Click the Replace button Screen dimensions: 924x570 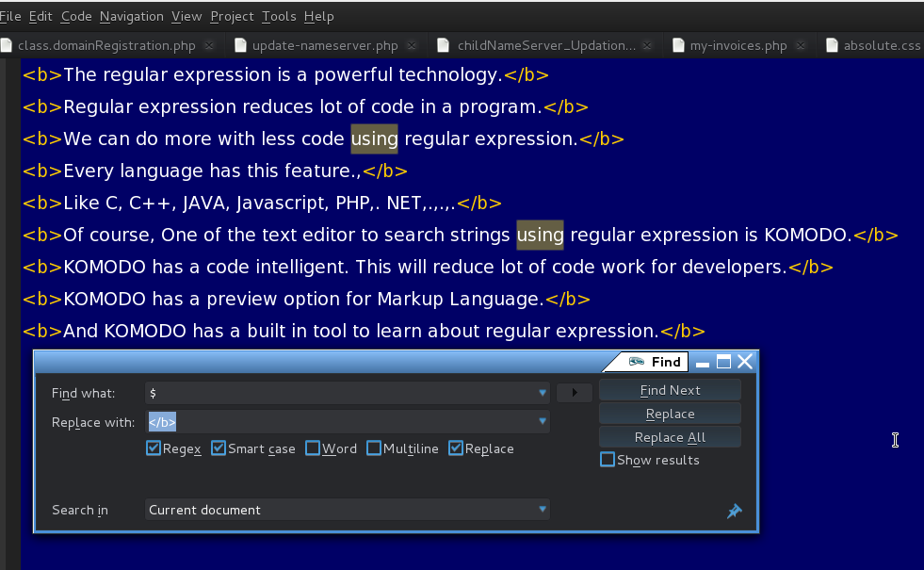[670, 414]
